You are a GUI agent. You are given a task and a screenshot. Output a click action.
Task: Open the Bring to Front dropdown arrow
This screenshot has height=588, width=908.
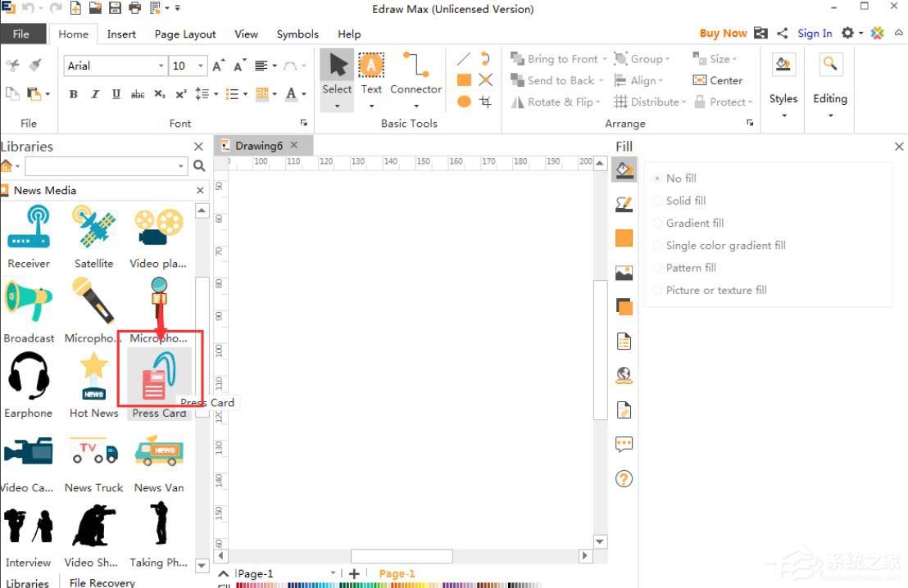coord(605,59)
